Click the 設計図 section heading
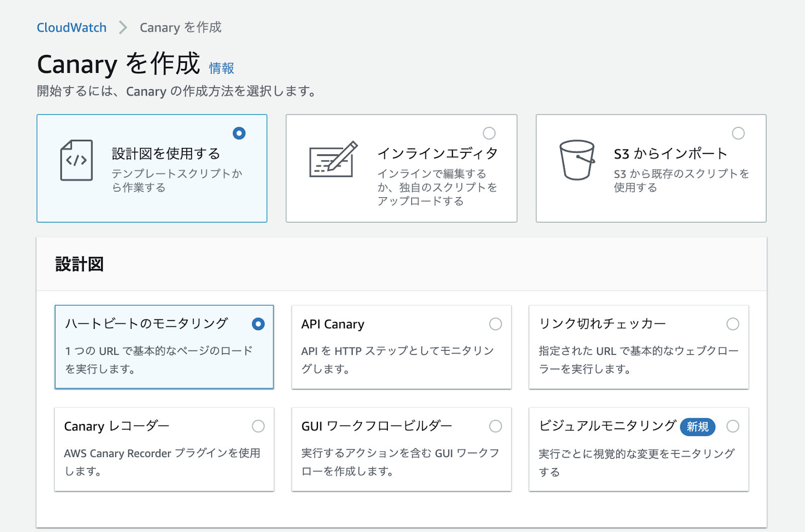This screenshot has height=532, width=805. coord(79,264)
